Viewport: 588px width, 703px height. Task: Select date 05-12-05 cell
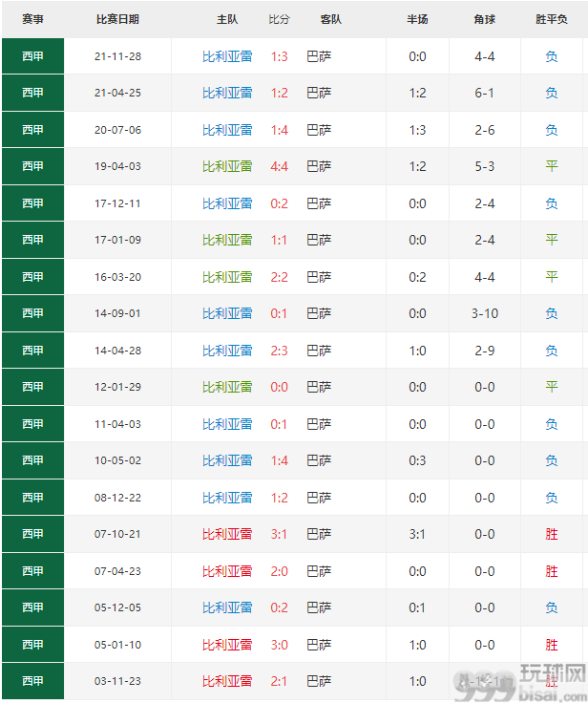click(117, 607)
